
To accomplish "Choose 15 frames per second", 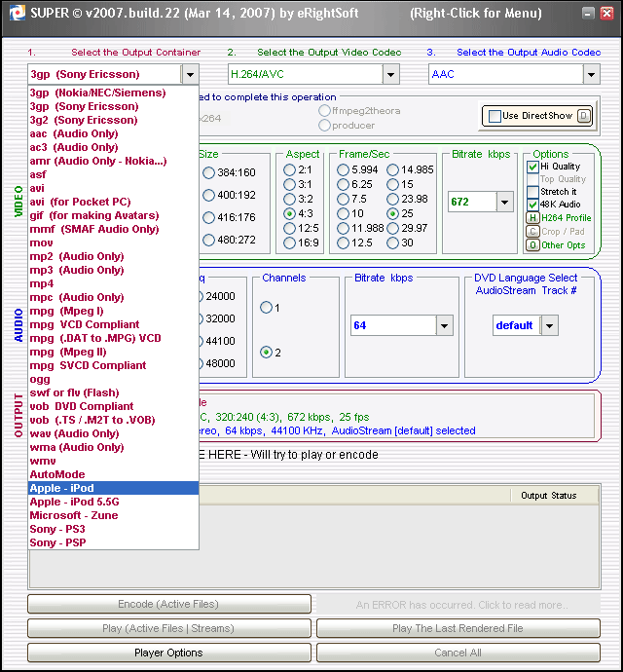I will coord(392,184).
